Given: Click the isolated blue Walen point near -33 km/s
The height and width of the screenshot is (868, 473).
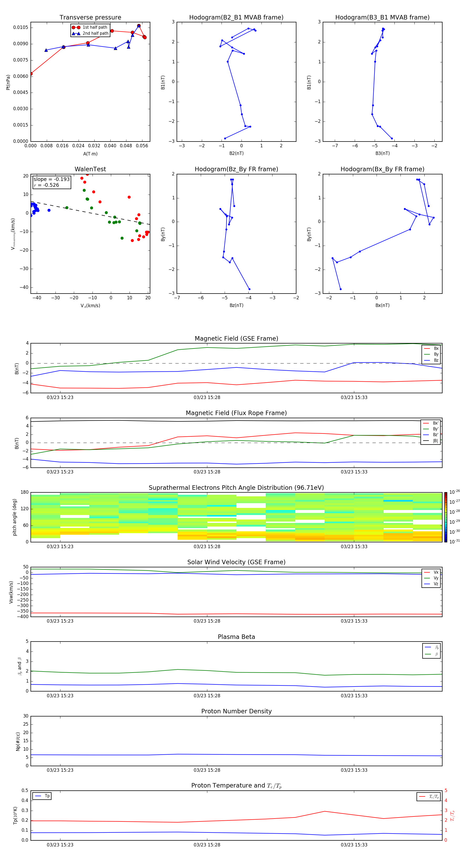Looking at the screenshot, I should 49,210.
